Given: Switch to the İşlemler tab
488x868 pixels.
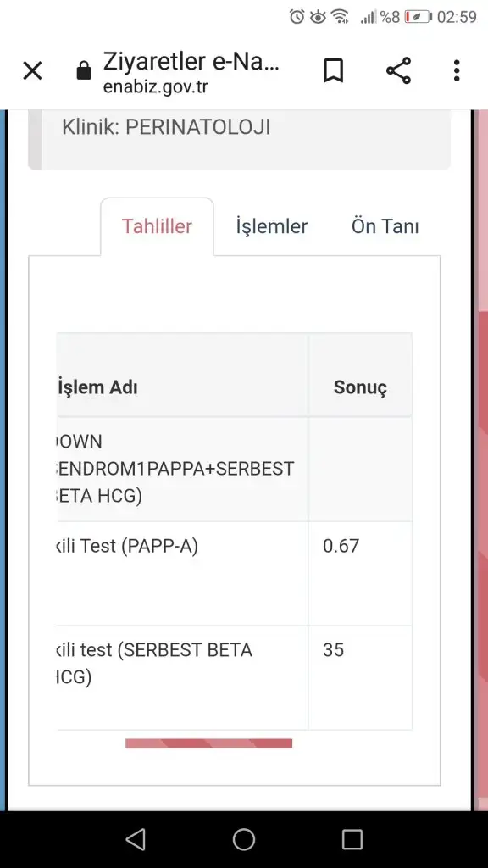Looking at the screenshot, I should pyautogui.click(x=272, y=226).
